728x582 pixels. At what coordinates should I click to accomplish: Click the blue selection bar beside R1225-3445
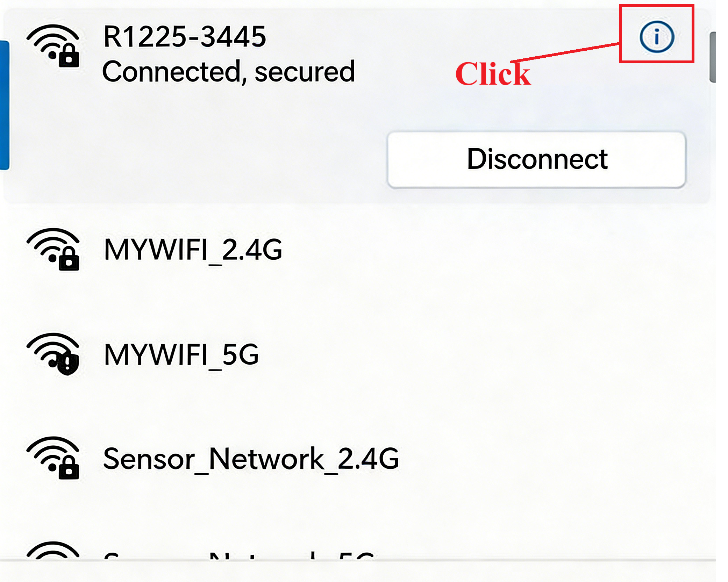5,105
